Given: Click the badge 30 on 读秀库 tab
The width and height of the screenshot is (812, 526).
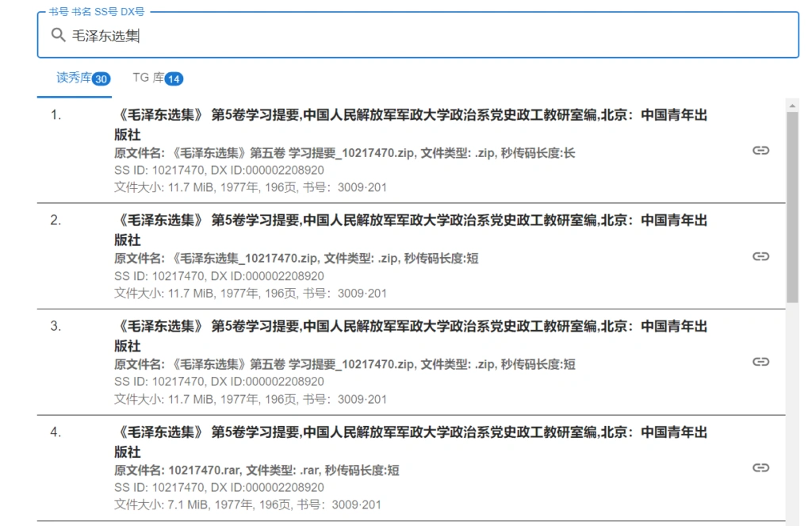Looking at the screenshot, I should tap(101, 79).
